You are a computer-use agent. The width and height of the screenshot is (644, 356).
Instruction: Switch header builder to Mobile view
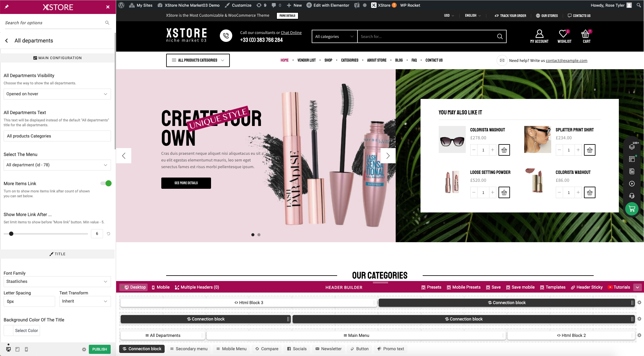pos(161,287)
